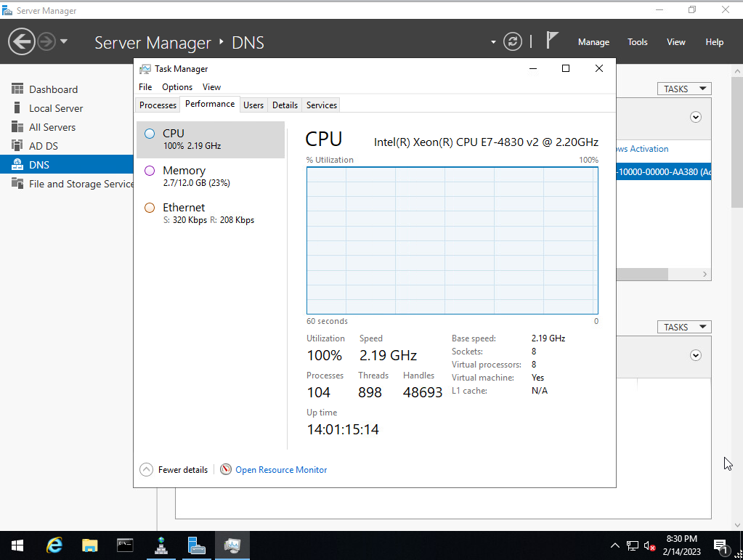Viewport: 743px width, 560px height.
Task: Click the vertical scrollbar down arrow
Action: pos(737,525)
